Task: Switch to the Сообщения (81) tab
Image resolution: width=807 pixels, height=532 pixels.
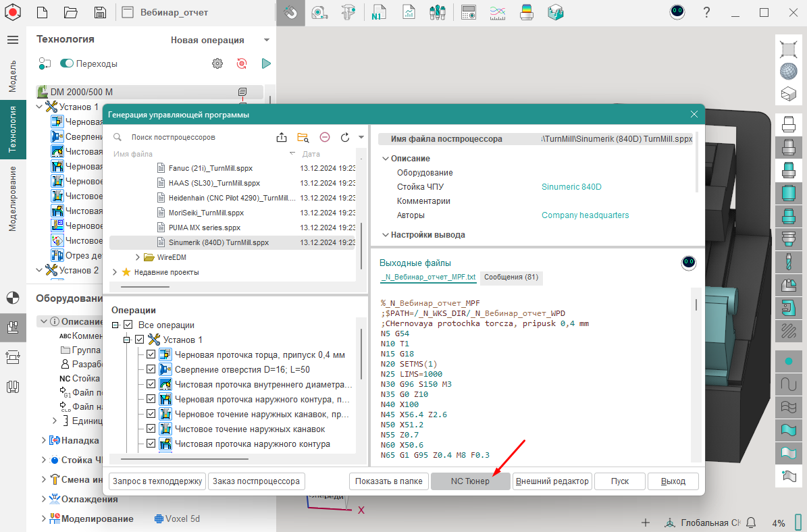Action: [511, 277]
